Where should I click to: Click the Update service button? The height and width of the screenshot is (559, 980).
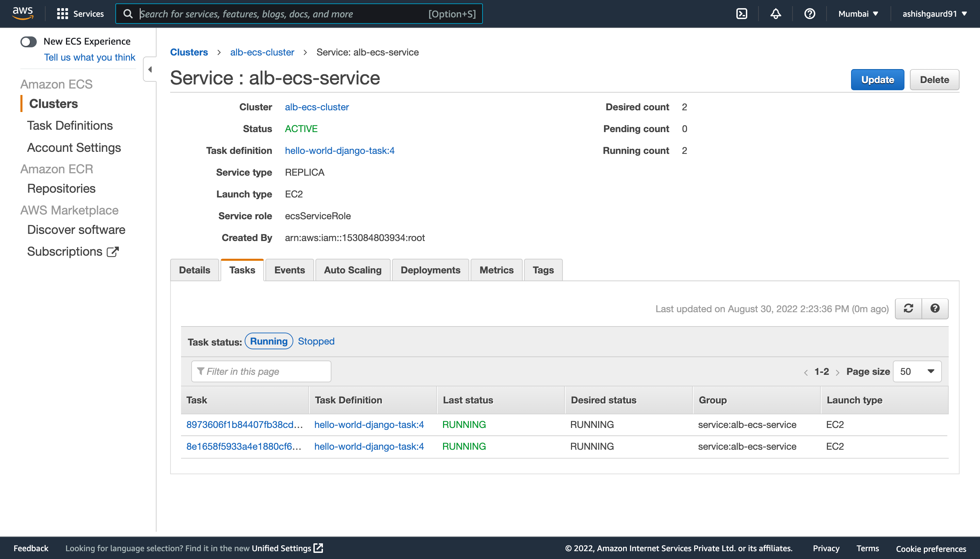click(877, 79)
